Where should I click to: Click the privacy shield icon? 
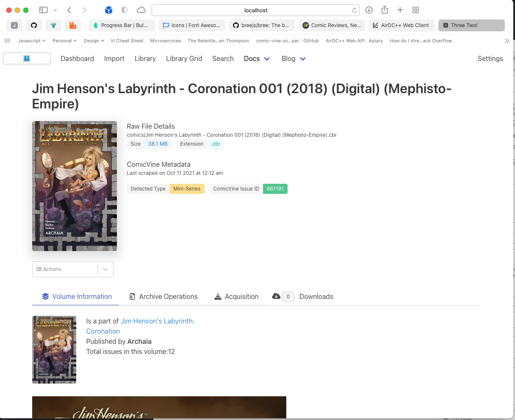tap(125, 10)
